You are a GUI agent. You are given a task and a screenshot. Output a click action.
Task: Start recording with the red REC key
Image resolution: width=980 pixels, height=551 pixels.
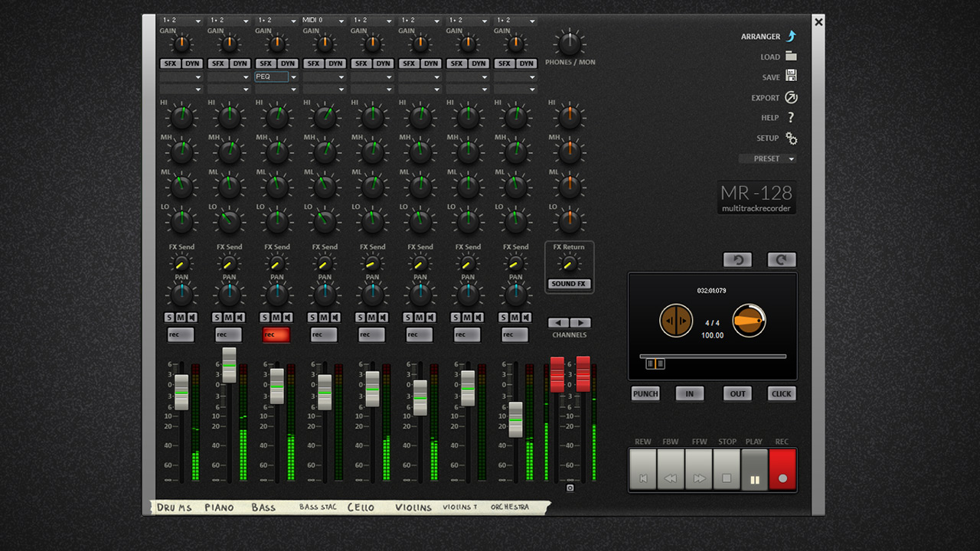(782, 469)
